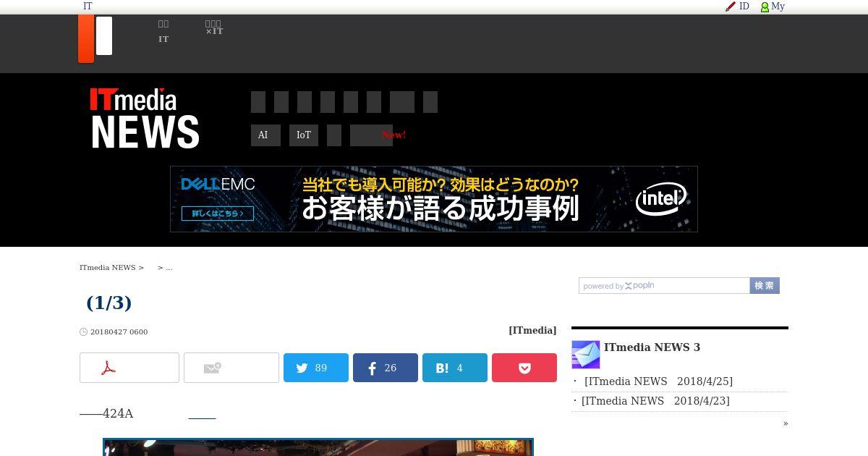The image size is (868, 456).
Task: Open ITmedia NEWS 2018/4/25 newsletter link
Action: tap(658, 381)
